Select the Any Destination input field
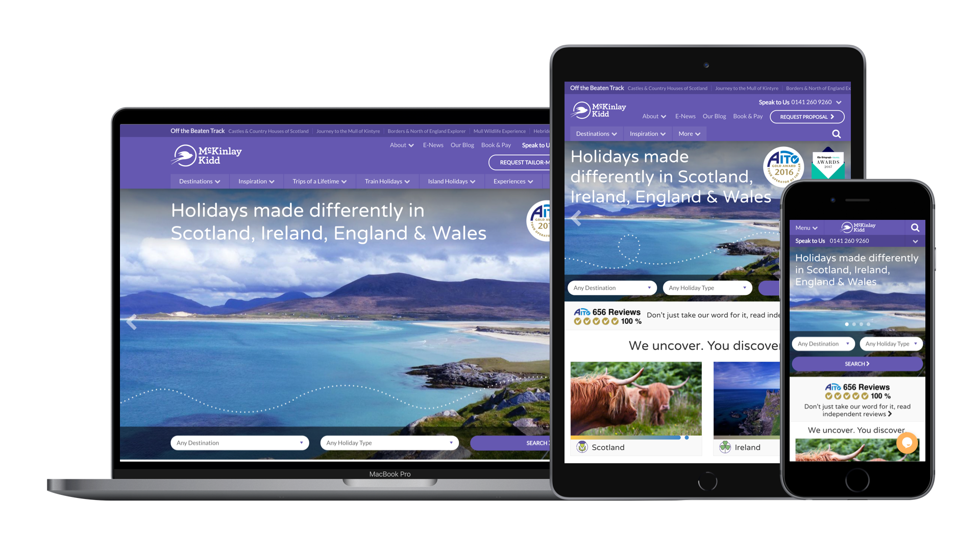This screenshot has width=980, height=551. click(238, 442)
